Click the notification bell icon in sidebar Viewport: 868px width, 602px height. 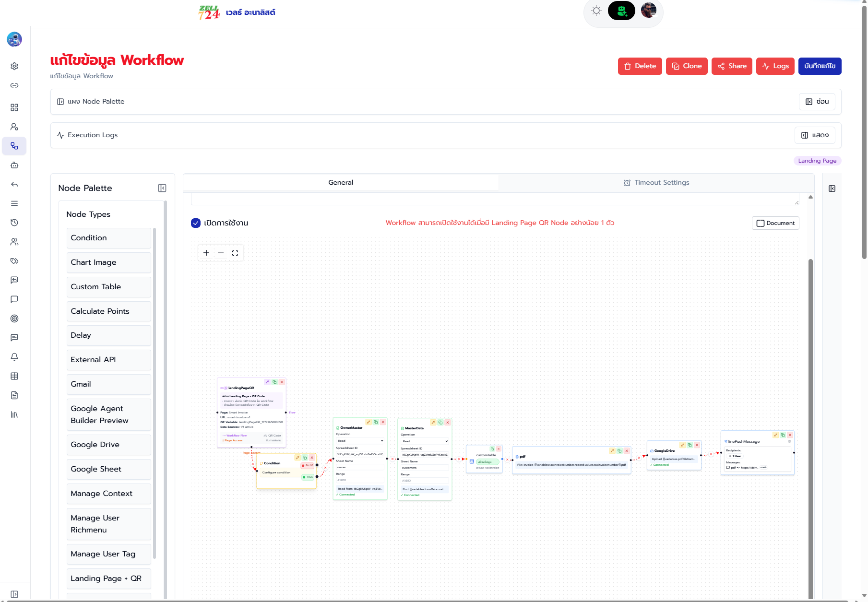[x=14, y=357]
